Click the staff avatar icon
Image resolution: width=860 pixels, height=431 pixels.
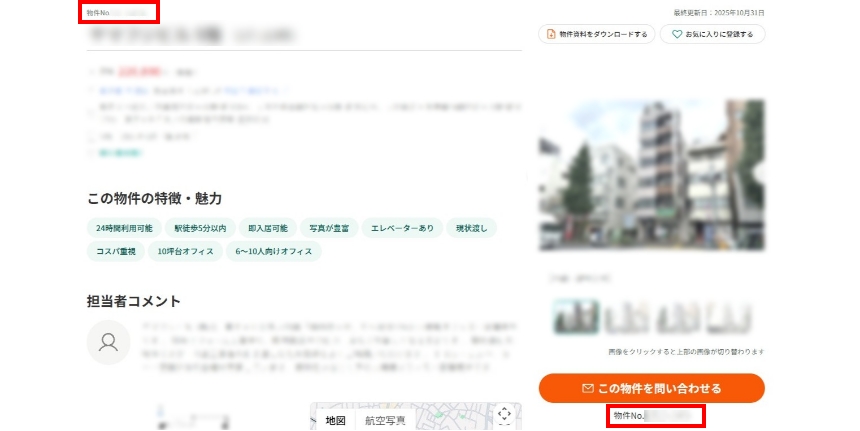point(108,342)
